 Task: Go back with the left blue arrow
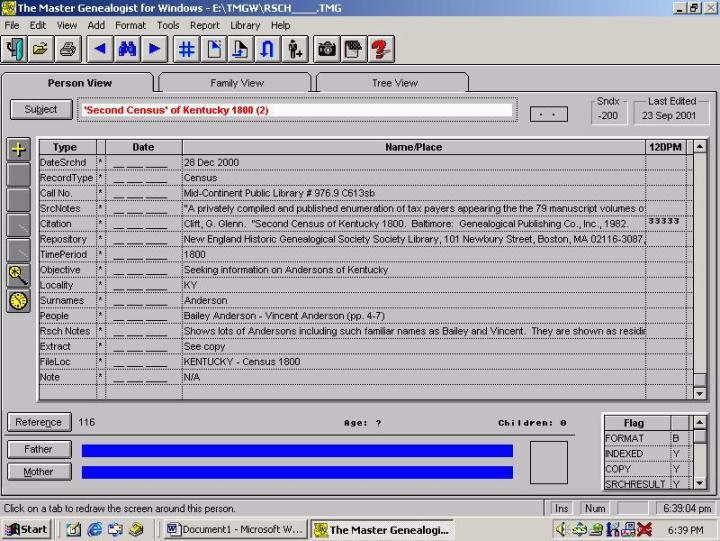click(100, 49)
